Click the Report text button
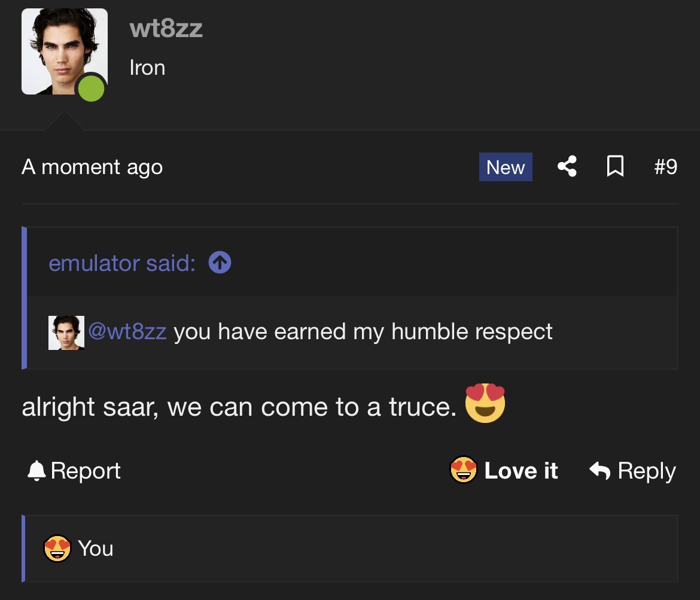 pyautogui.click(x=86, y=471)
